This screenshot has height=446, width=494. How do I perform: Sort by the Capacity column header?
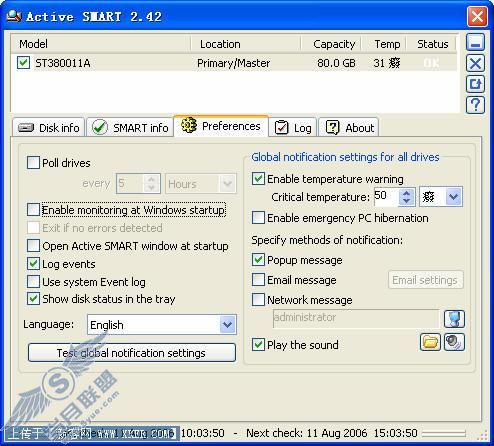click(x=331, y=44)
